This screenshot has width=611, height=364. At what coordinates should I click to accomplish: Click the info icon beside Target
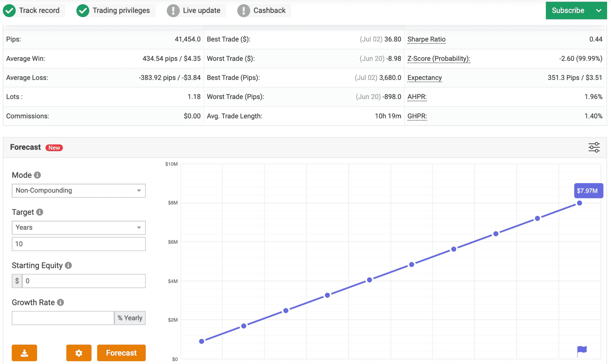[40, 212]
